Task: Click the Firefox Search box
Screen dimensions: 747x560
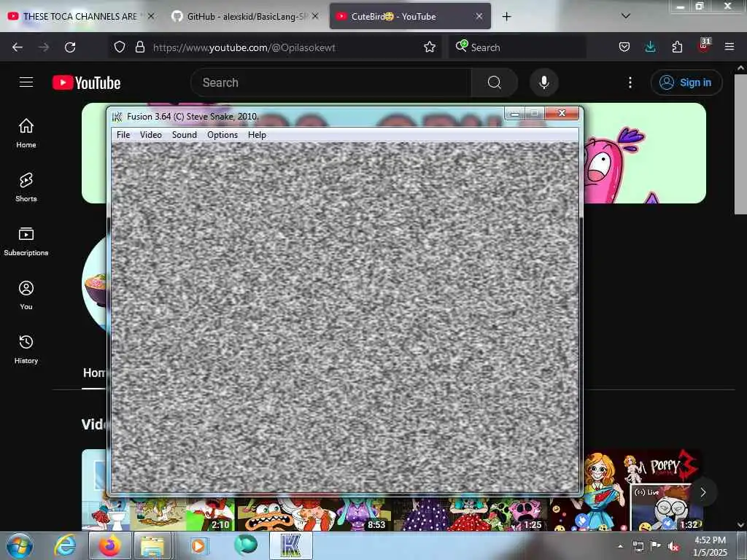Action: (x=517, y=47)
